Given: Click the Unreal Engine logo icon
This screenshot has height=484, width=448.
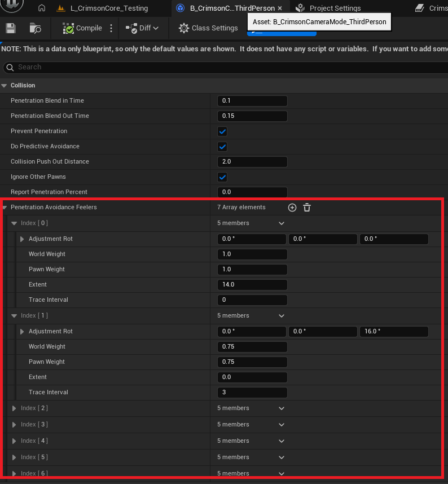Looking at the screenshot, I should pos(11,5).
